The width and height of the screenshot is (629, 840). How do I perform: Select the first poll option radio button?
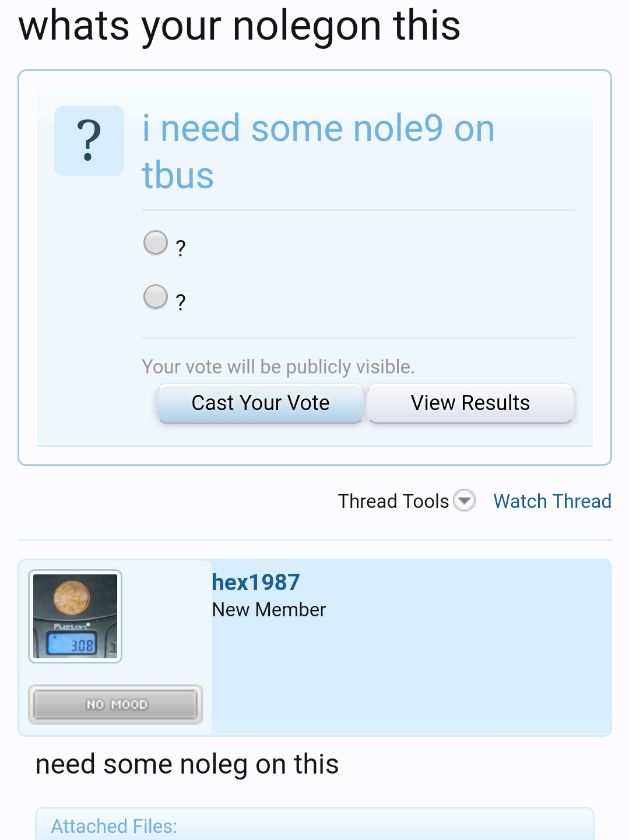point(156,243)
